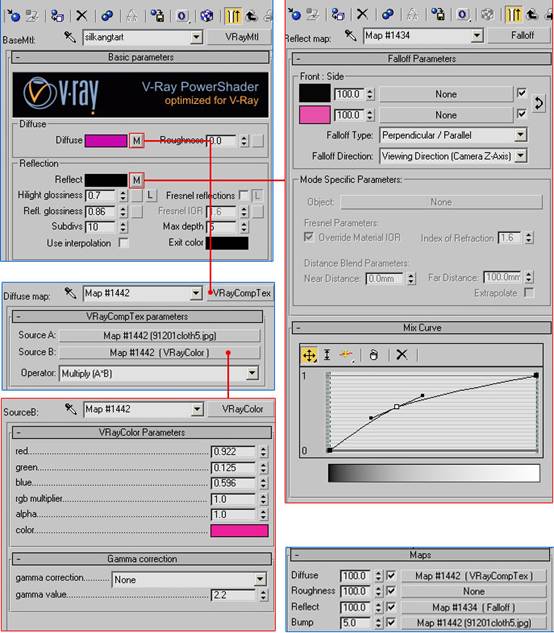Click Get Material icon in BaseMtl toolbar
The width and height of the screenshot is (554, 633).
click(13, 16)
